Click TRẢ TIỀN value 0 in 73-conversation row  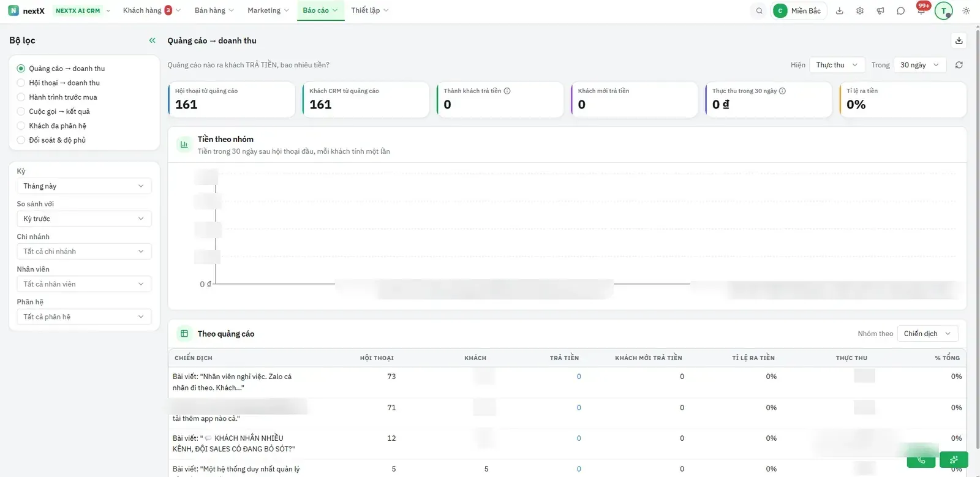pos(579,377)
